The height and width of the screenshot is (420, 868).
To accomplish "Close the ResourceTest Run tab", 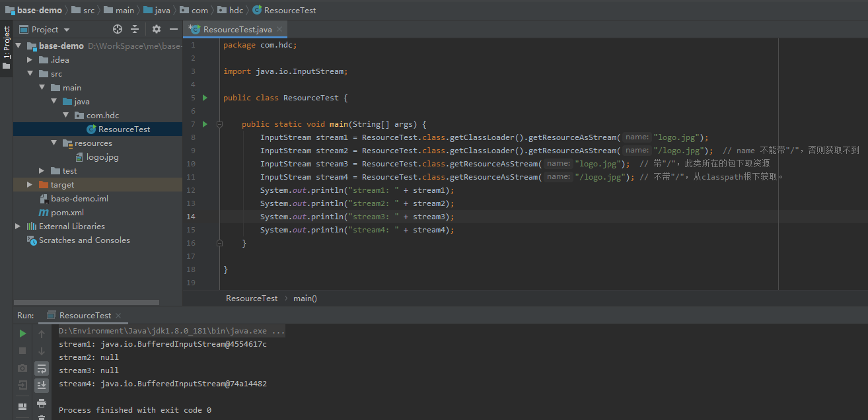I will tap(118, 316).
